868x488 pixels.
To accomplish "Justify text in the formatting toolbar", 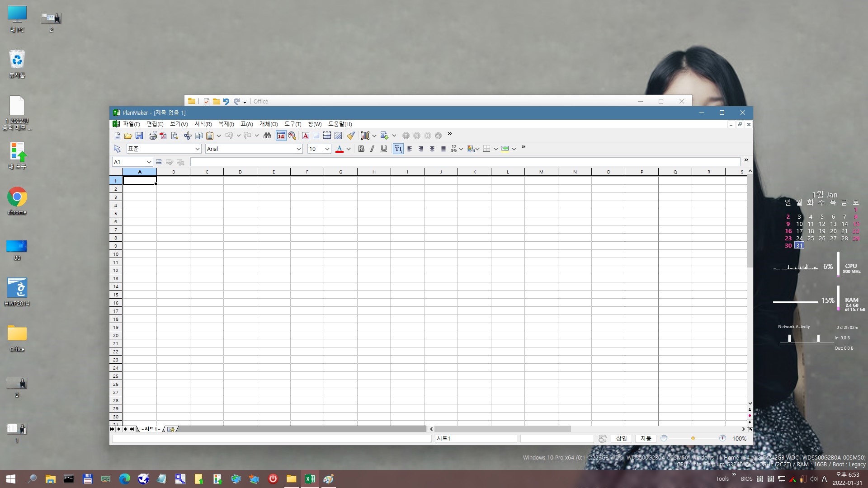I will (443, 149).
